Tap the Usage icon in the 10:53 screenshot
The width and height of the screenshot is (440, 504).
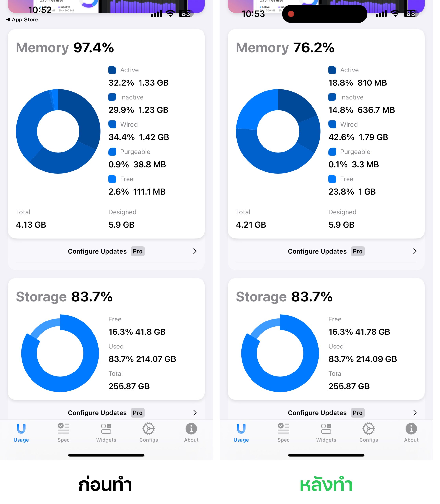[x=241, y=429]
